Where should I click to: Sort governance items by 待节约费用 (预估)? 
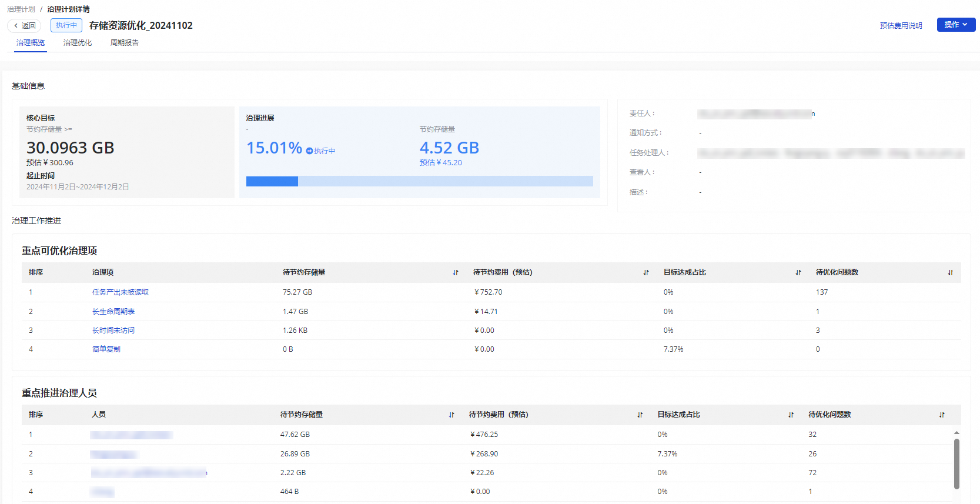[646, 273]
